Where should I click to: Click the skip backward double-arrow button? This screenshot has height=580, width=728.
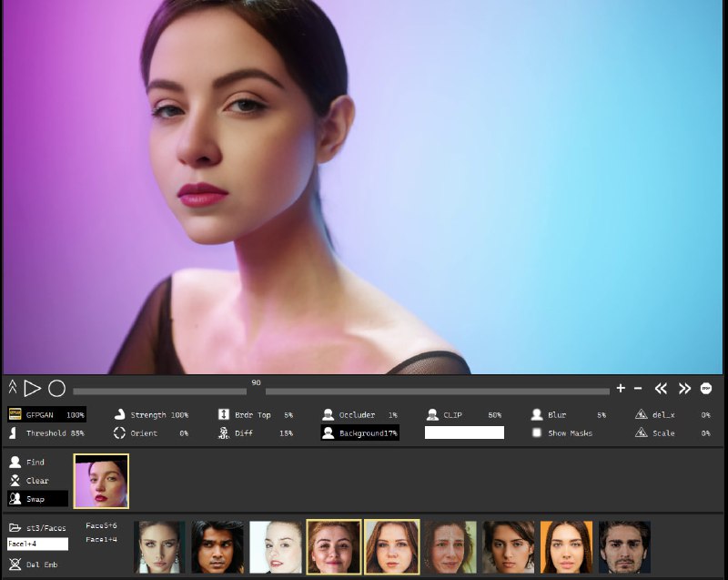coord(661,389)
